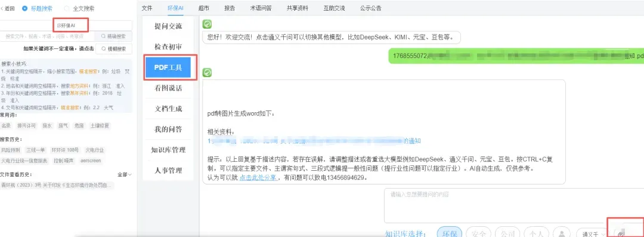
Task: Open 人事管理 in the side menu
Action: click(x=168, y=170)
